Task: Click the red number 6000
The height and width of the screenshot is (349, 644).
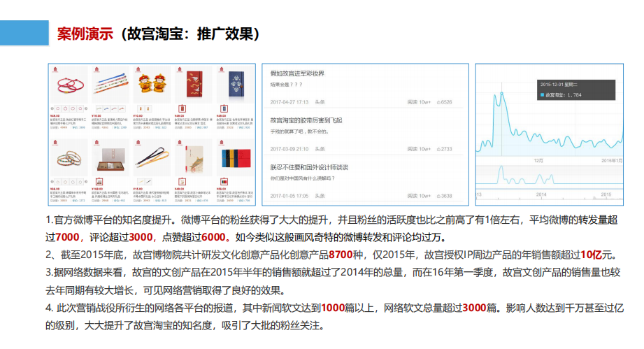Action: pyautogui.click(x=213, y=237)
